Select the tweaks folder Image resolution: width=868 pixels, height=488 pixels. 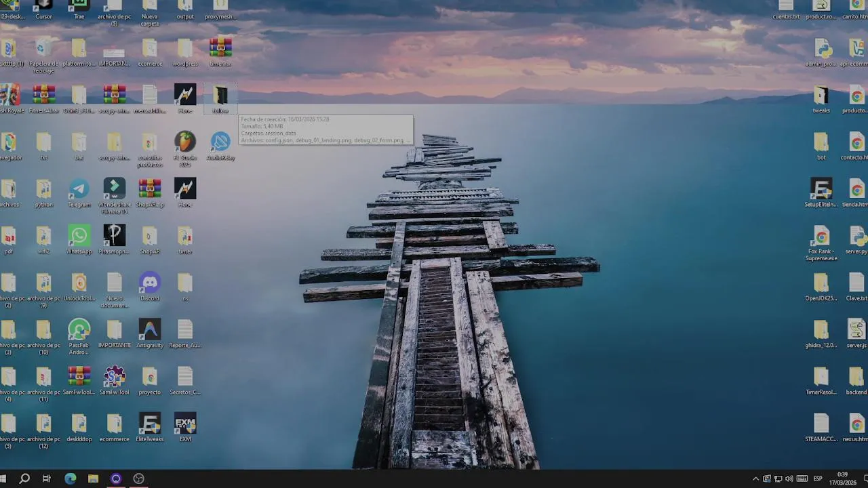click(x=821, y=99)
